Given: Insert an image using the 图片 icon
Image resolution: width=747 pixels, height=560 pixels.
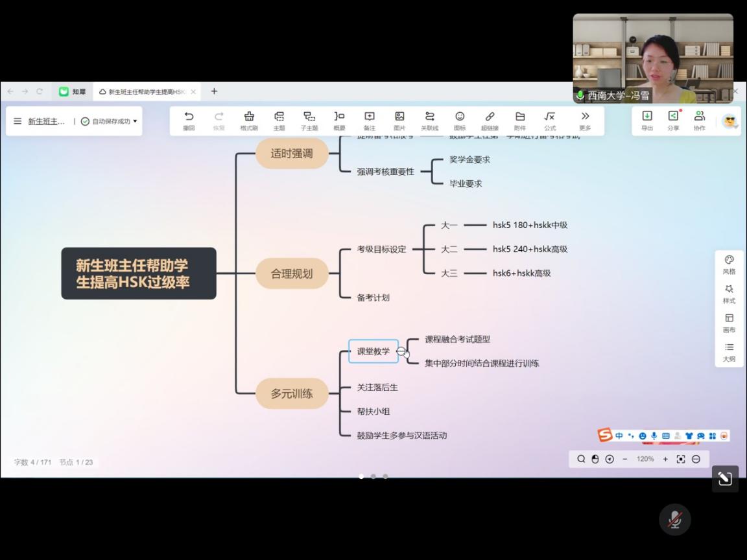Looking at the screenshot, I should 399,120.
